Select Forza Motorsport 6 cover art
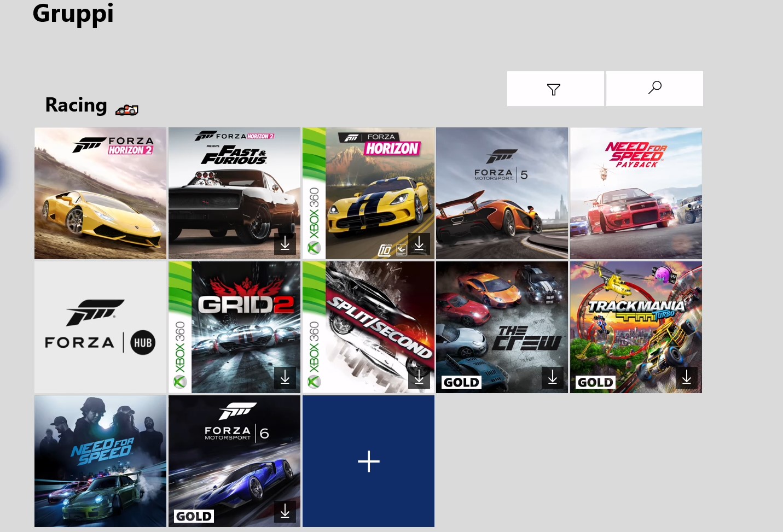The image size is (783, 532). (x=234, y=461)
